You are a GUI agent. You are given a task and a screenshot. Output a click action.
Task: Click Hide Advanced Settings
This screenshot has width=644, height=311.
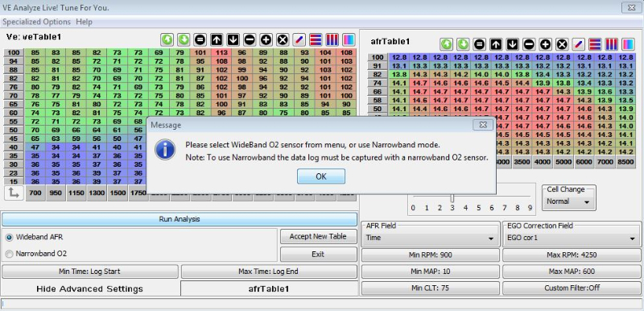click(89, 288)
